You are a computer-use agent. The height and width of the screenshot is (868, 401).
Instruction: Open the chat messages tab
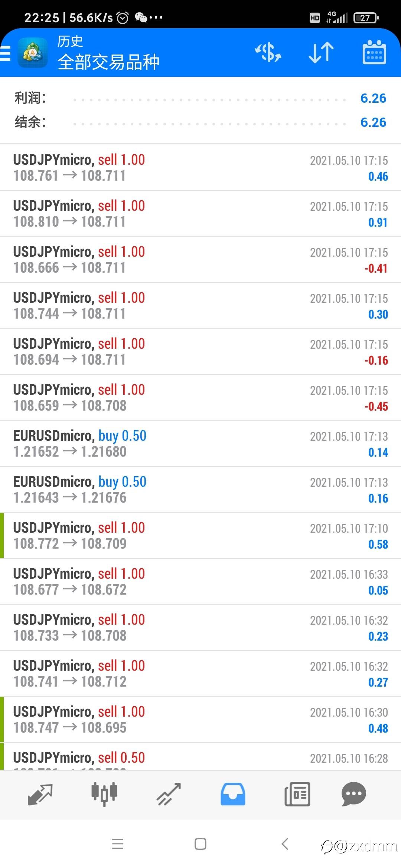click(353, 794)
